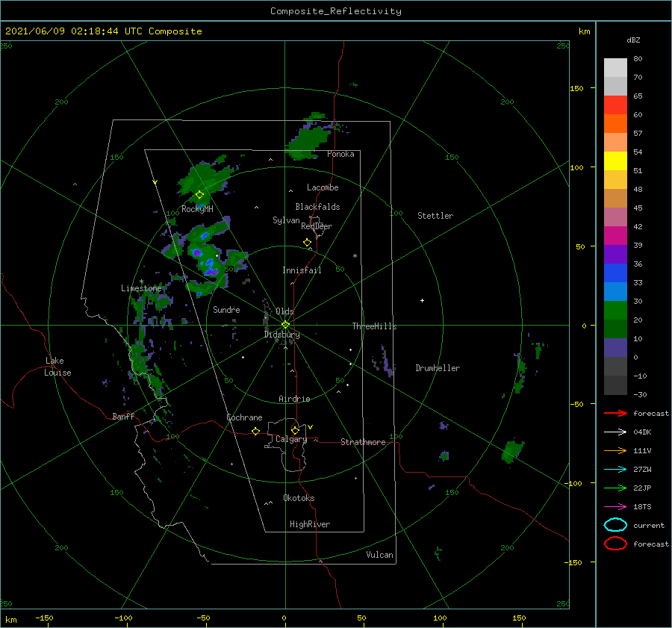Click the HighRiver city label
The width and height of the screenshot is (672, 628).
coord(310,524)
